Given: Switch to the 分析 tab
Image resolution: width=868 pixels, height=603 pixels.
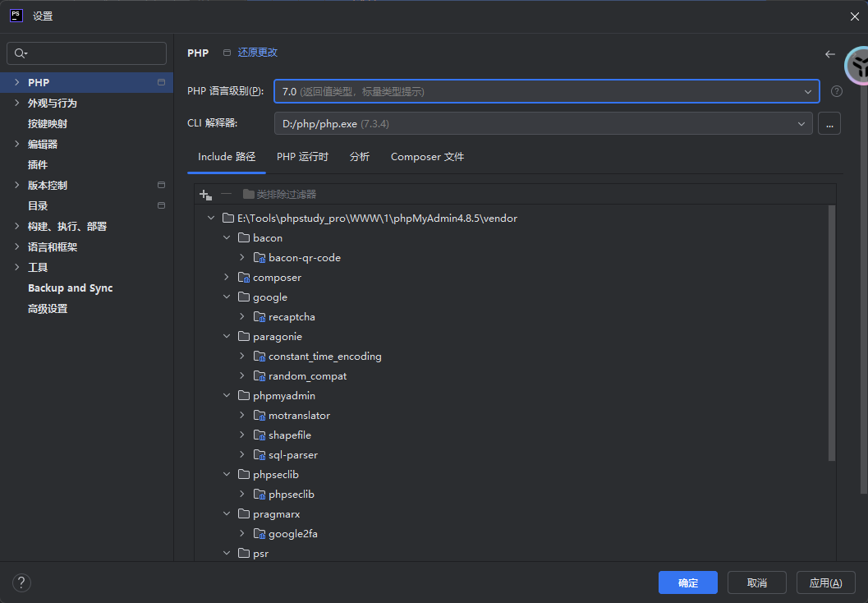Looking at the screenshot, I should [x=359, y=157].
